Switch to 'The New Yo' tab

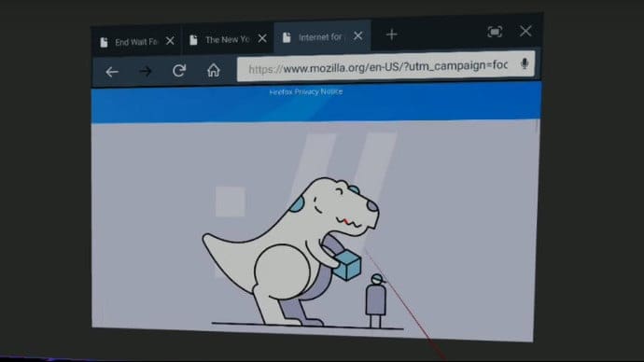(x=227, y=40)
